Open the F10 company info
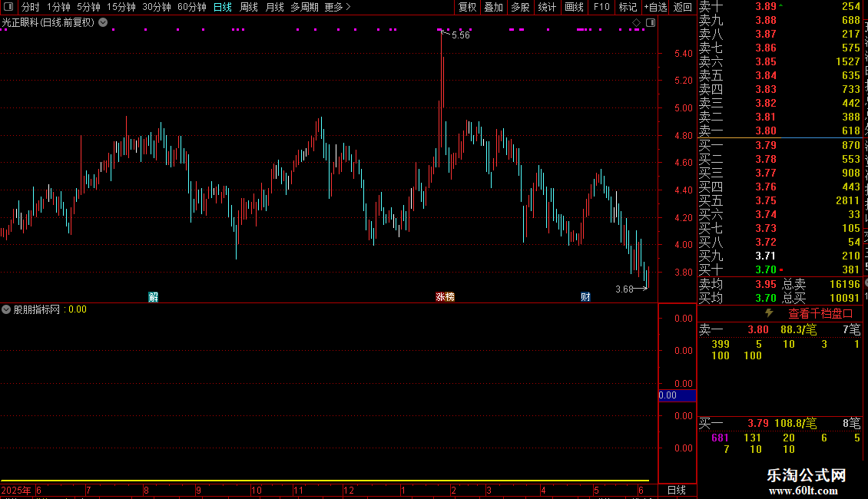The width and height of the screenshot is (868, 499). coord(601,7)
